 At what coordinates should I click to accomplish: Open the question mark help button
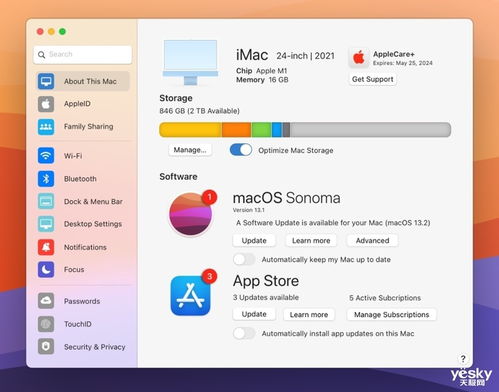463,359
